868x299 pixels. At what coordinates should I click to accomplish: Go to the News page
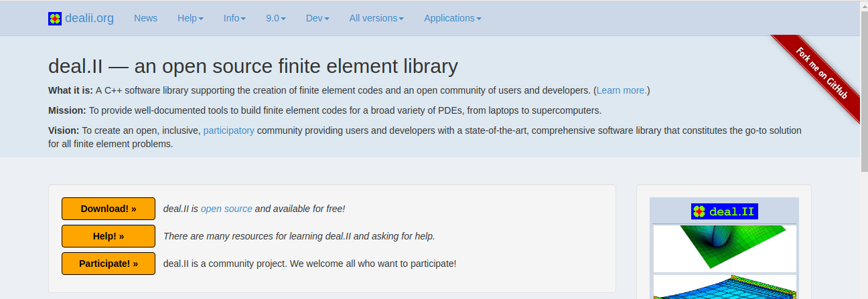point(145,18)
